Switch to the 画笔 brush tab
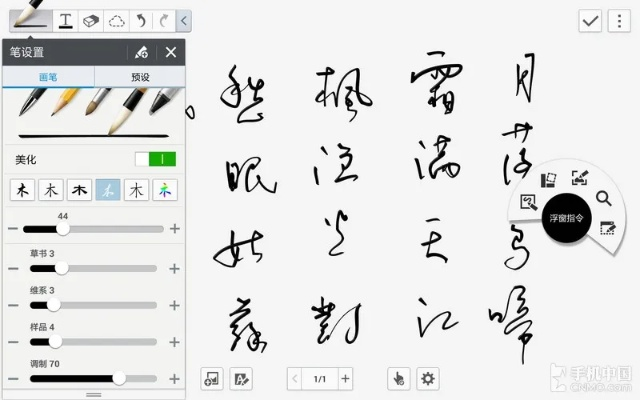Screen dimensions: 640x400 tap(48, 76)
